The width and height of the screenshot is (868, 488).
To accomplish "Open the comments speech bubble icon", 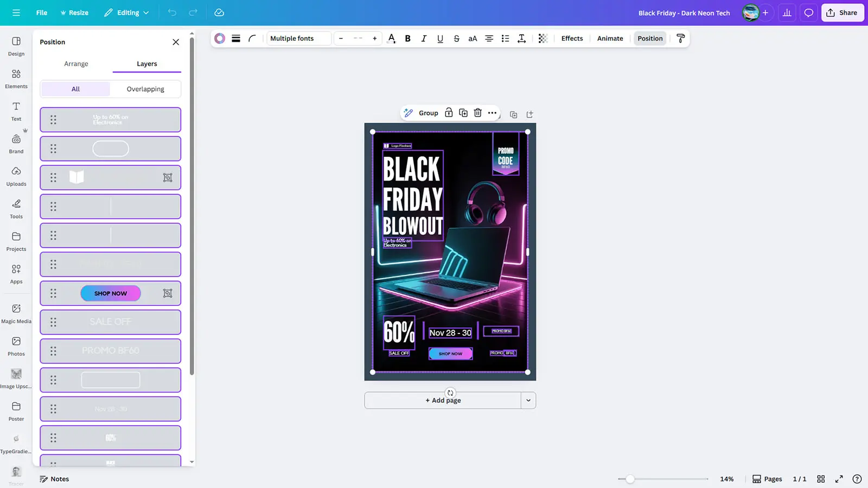I will coord(808,12).
